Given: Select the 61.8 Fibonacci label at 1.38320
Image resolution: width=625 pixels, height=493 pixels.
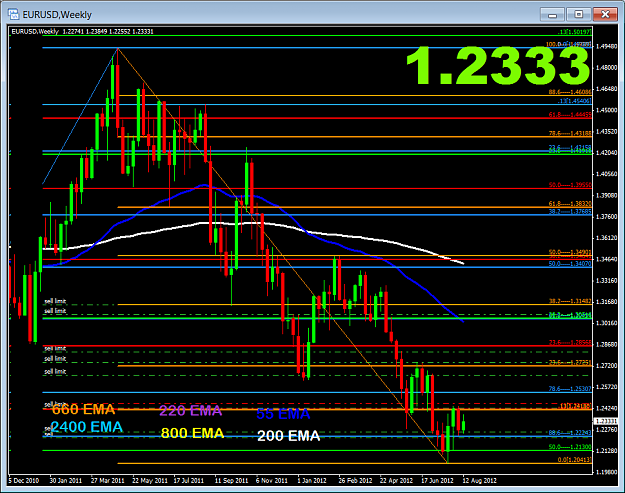Looking at the screenshot, I should click(x=570, y=204).
